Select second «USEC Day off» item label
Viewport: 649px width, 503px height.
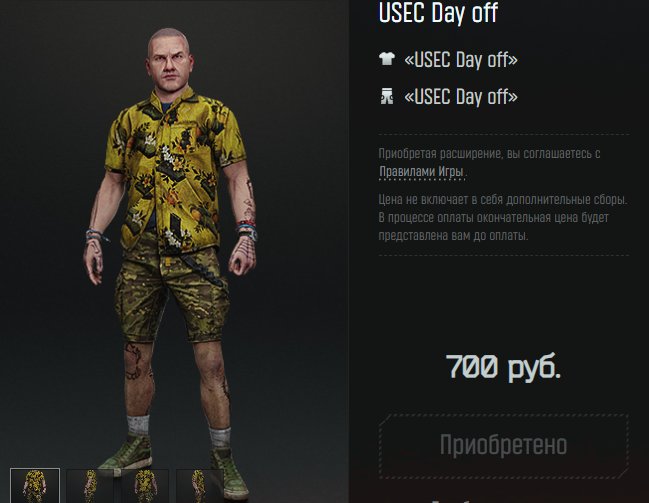click(x=461, y=97)
